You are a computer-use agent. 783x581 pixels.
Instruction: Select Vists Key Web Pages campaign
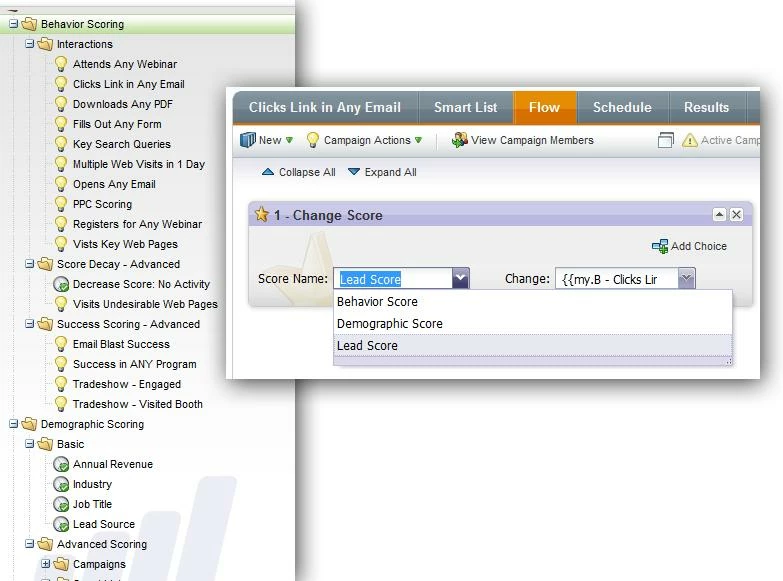(x=125, y=244)
